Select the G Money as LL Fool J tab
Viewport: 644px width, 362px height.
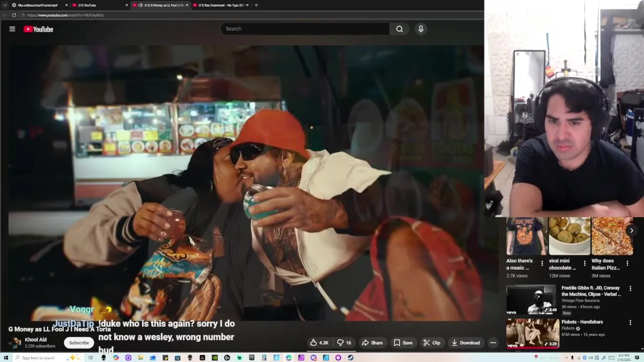160,5
